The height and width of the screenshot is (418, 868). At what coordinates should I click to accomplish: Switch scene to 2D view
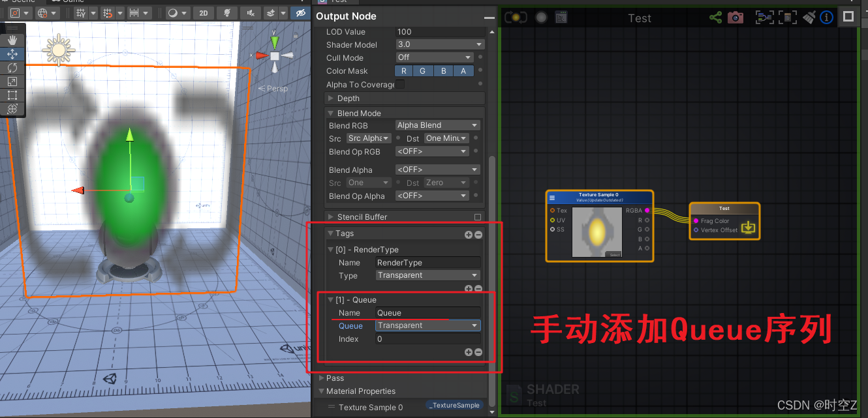(204, 13)
